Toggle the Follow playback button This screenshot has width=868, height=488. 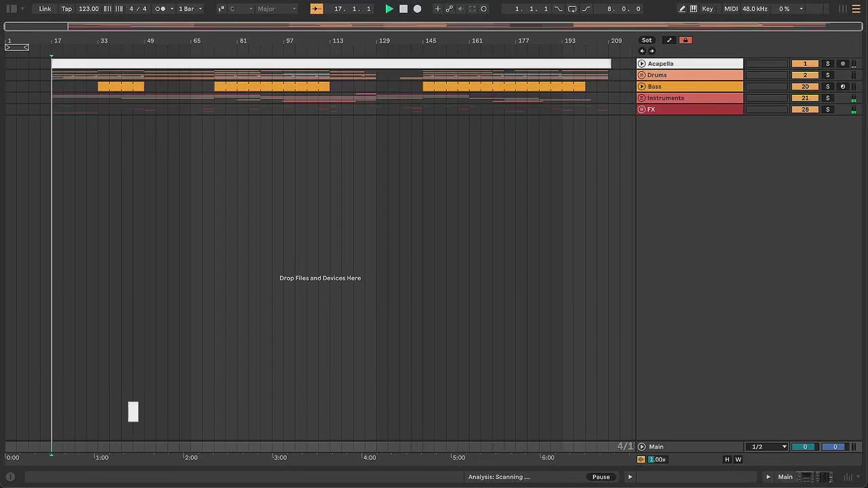pos(317,9)
